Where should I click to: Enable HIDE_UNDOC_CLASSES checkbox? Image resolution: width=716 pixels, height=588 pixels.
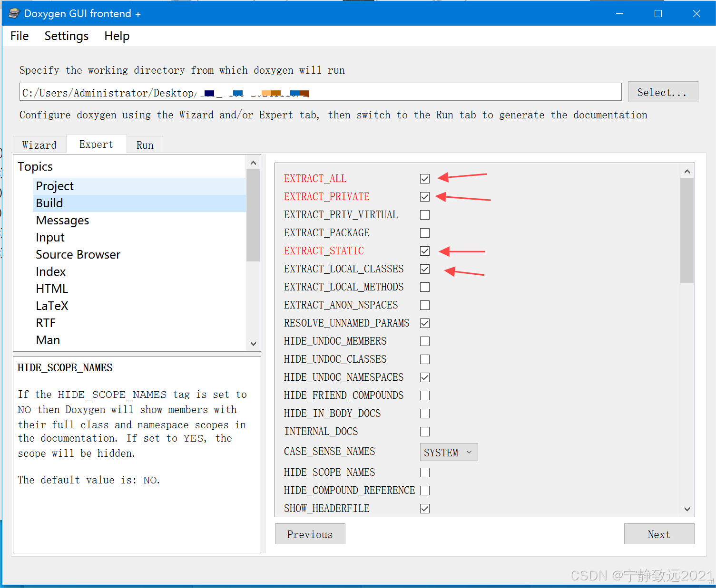(x=425, y=359)
